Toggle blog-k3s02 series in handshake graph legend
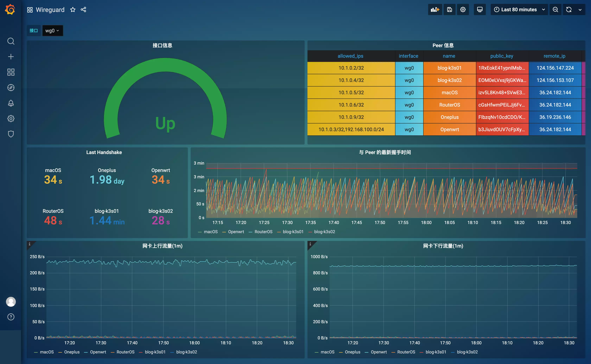 coord(325,232)
